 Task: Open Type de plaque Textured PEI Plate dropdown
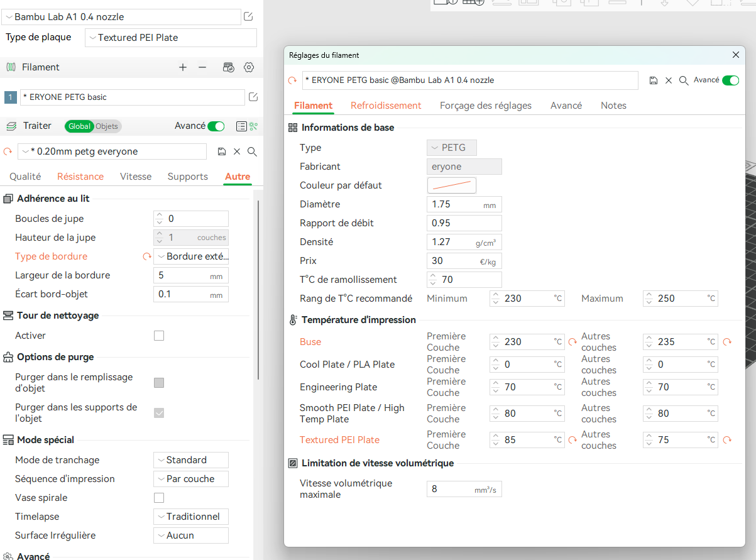(x=171, y=38)
